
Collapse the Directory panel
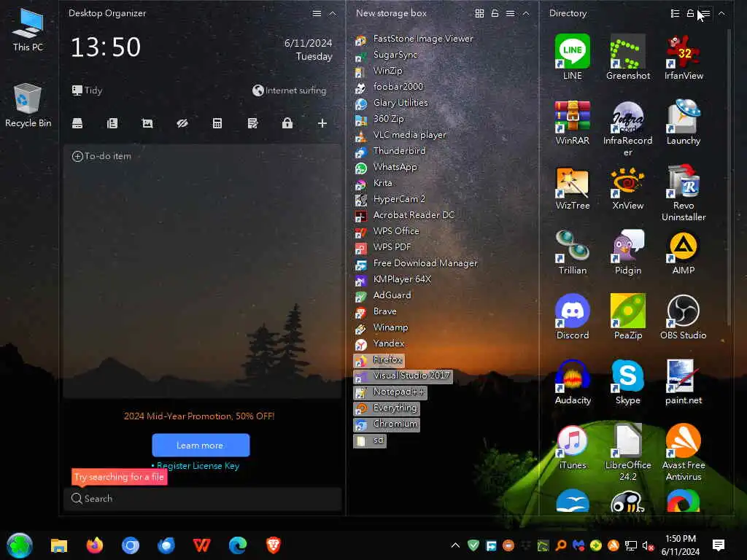pyautogui.click(x=721, y=13)
